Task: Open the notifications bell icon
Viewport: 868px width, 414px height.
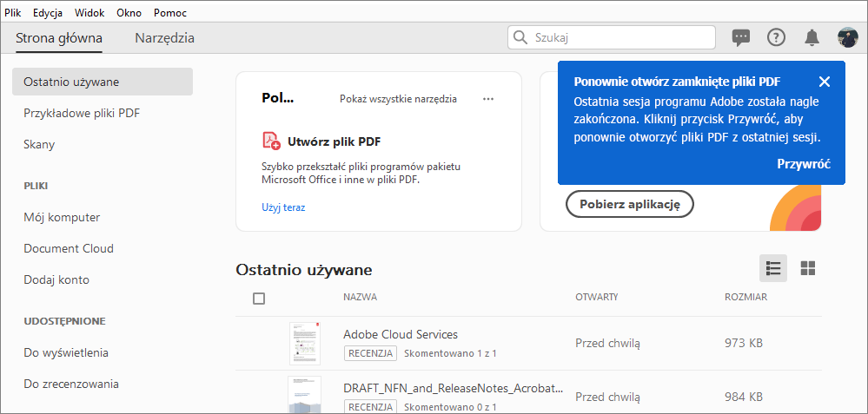Action: point(812,37)
